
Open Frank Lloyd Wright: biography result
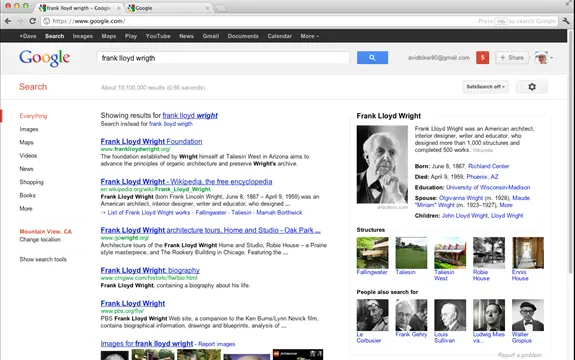pyautogui.click(x=150, y=271)
